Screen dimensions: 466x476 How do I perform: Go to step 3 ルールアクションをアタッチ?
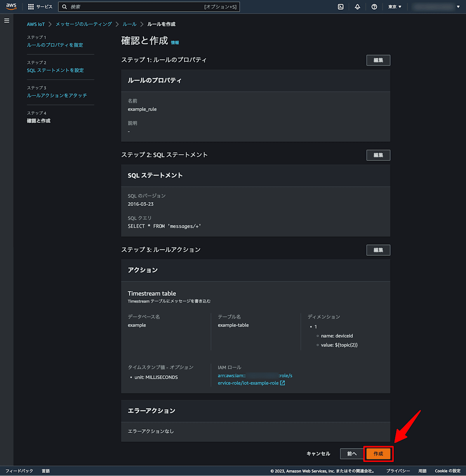click(x=57, y=96)
